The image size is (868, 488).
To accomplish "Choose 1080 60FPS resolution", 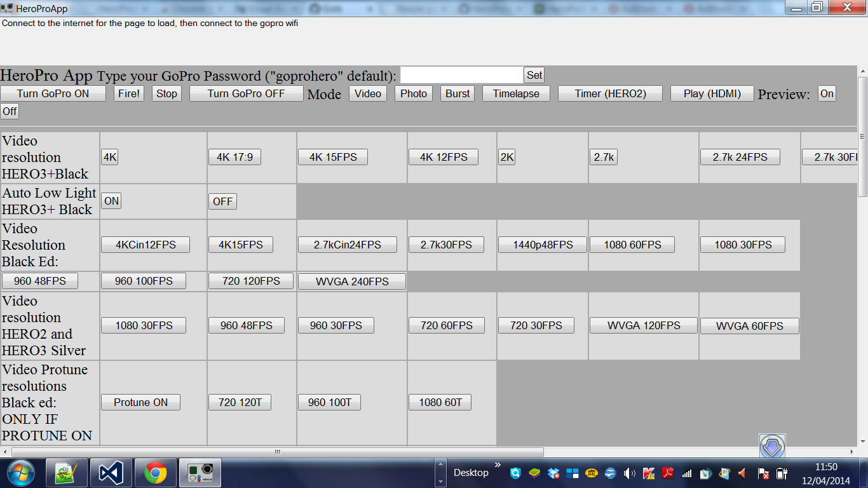I will [x=632, y=245].
